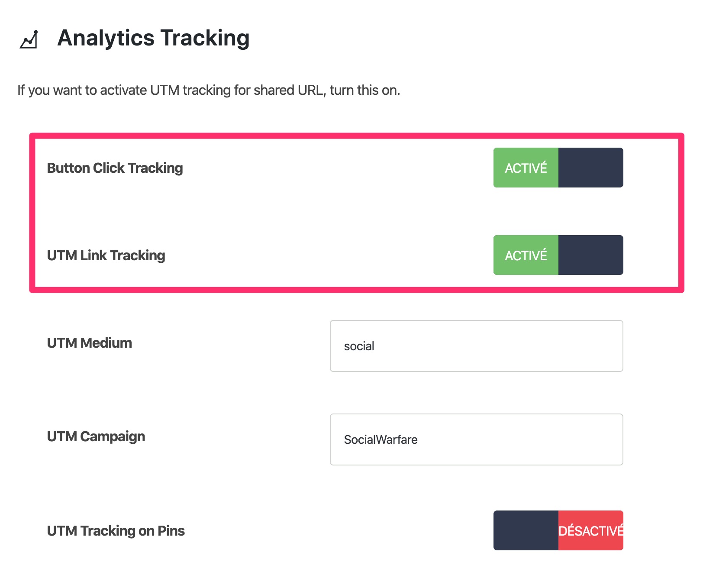Click the pink highlight box border
This screenshot has height=588, width=716.
[32, 212]
